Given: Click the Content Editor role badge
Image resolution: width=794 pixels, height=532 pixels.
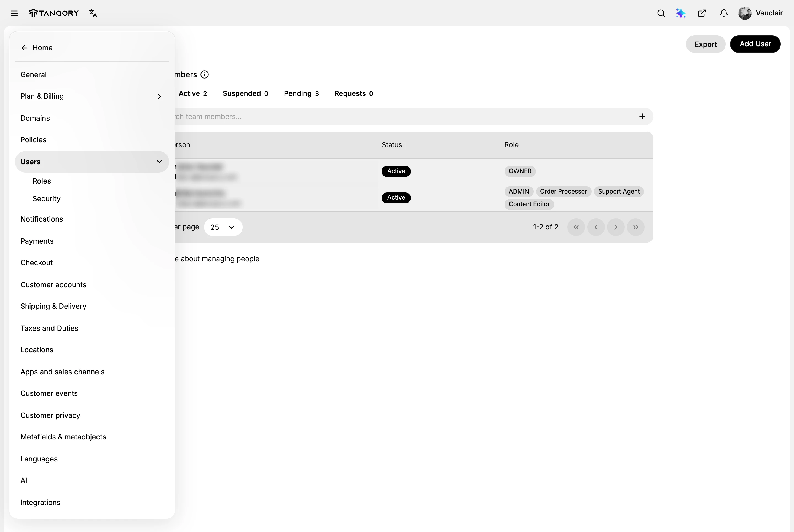Looking at the screenshot, I should pyautogui.click(x=529, y=204).
